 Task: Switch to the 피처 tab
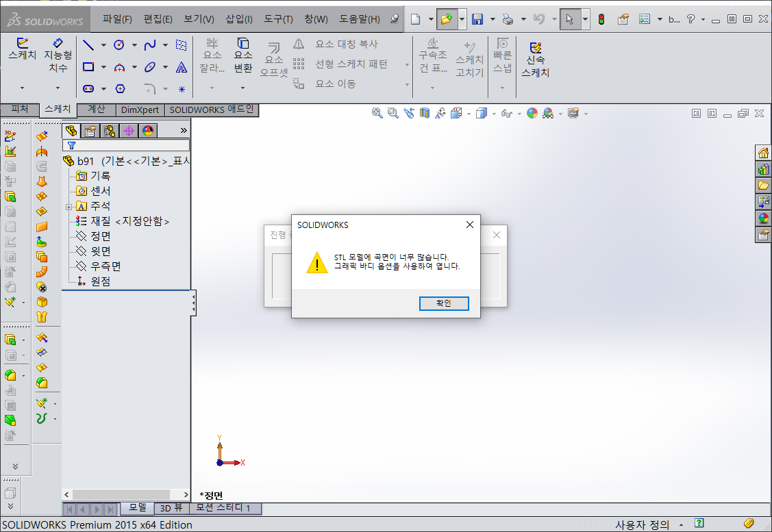click(20, 110)
